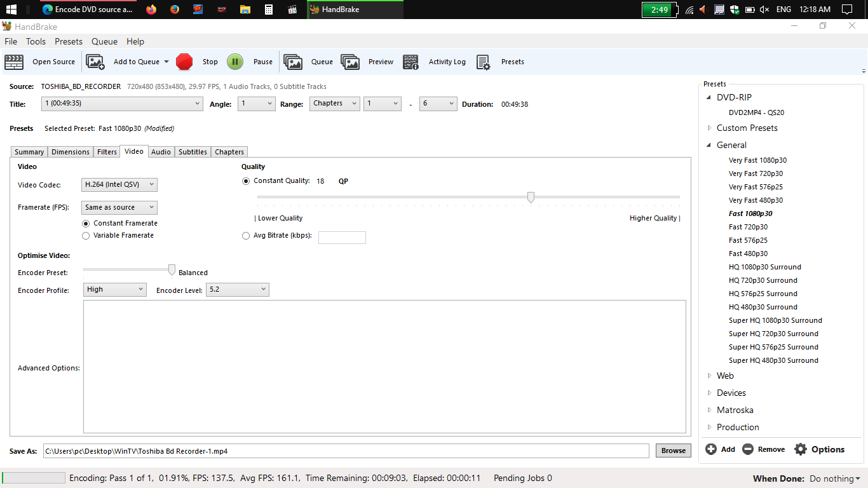Pause encoding using the green pause icon
868x488 pixels.
235,62
